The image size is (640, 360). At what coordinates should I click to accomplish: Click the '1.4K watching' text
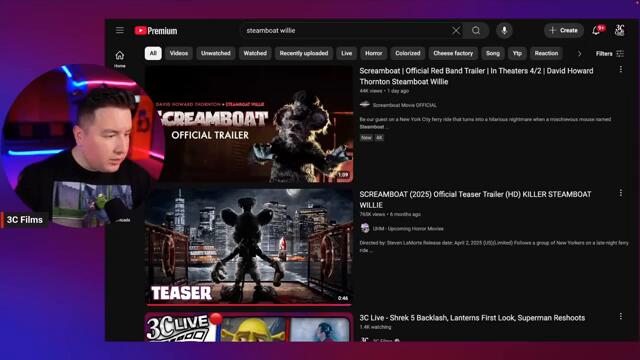pyautogui.click(x=375, y=327)
